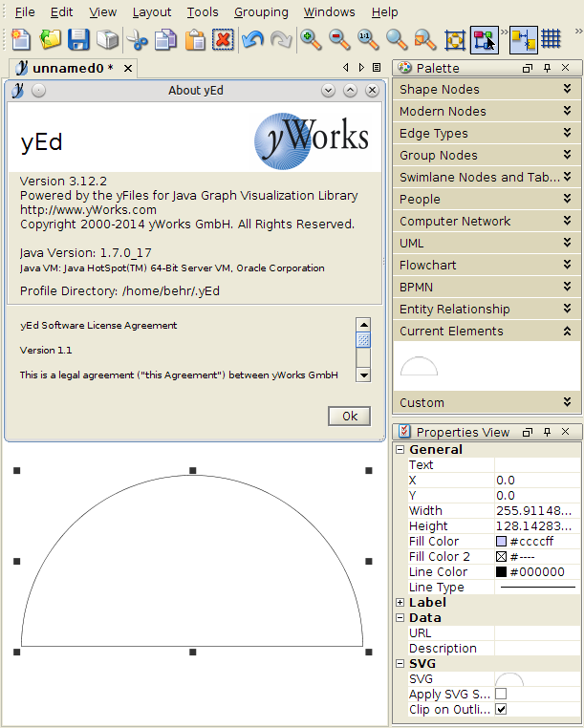Float the Palette panel

pos(528,69)
